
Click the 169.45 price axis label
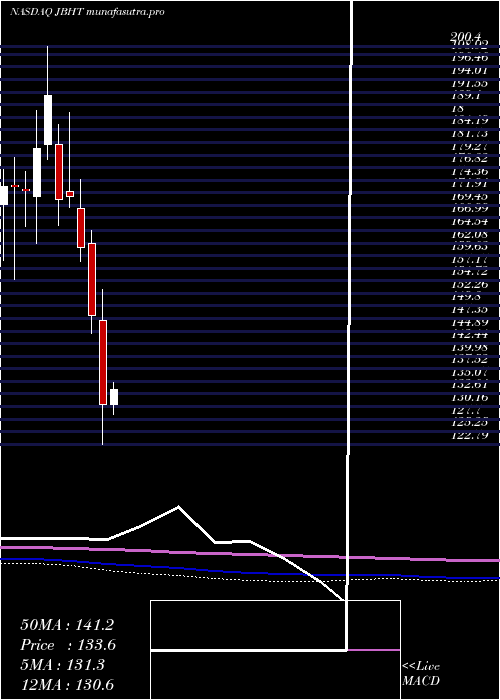469,196
